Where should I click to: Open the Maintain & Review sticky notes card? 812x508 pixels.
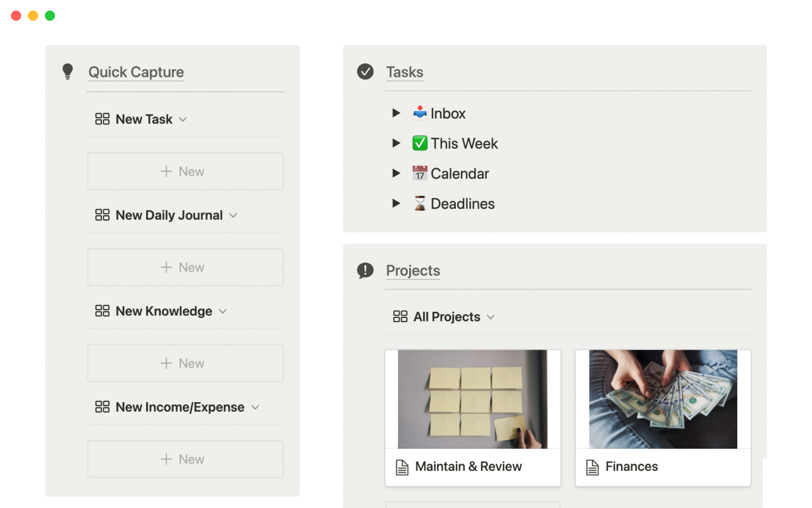[x=472, y=399]
